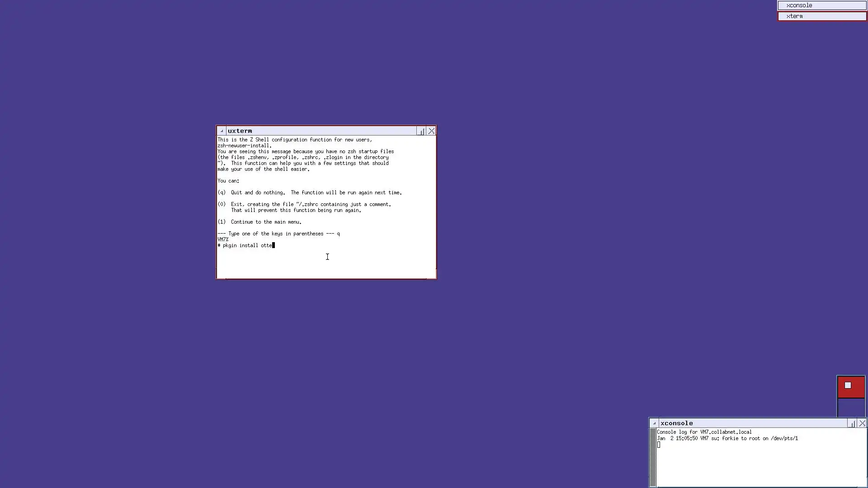868x488 pixels.
Task: Close the uxterm window
Action: point(431,131)
